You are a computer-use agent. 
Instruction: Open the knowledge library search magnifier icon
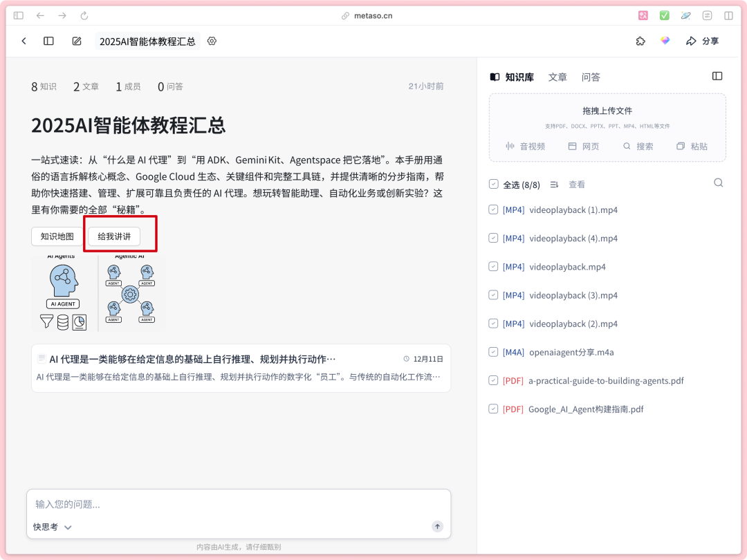(x=718, y=183)
